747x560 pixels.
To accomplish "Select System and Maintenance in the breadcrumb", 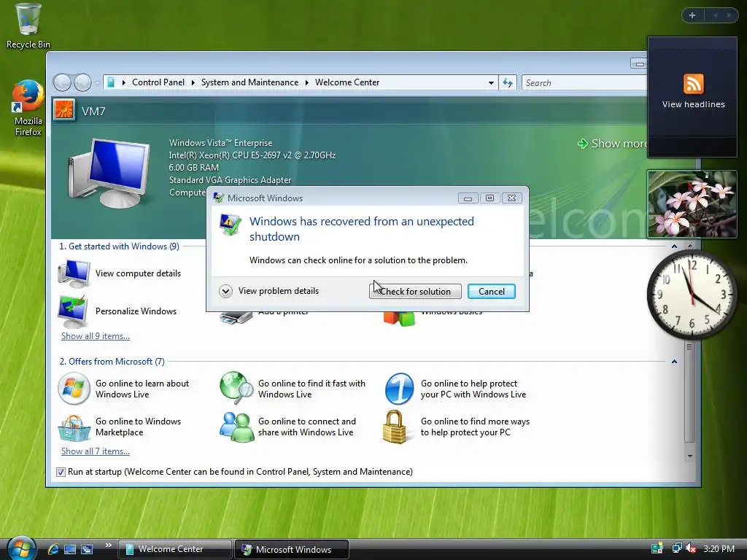I will 249,82.
